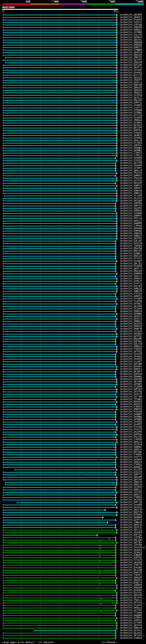Screen dimensions: 146x644
Task: Select hit label UniRef100_P12424
Action: coord(131,331)
